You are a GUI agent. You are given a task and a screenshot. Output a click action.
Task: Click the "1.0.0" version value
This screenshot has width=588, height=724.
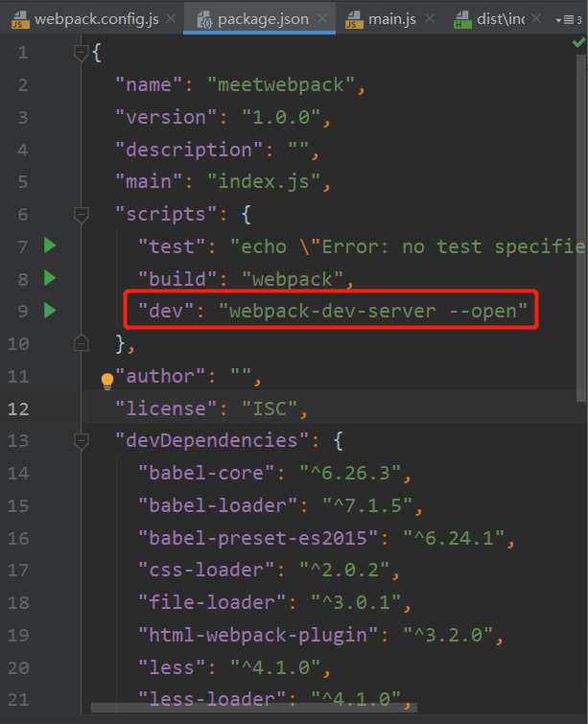point(281,117)
